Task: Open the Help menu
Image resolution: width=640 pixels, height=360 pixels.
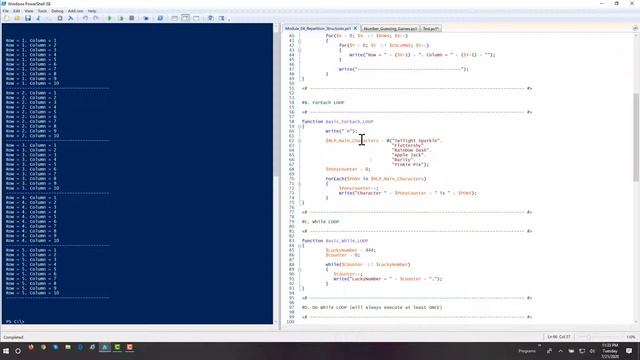Action: pyautogui.click(x=92, y=11)
